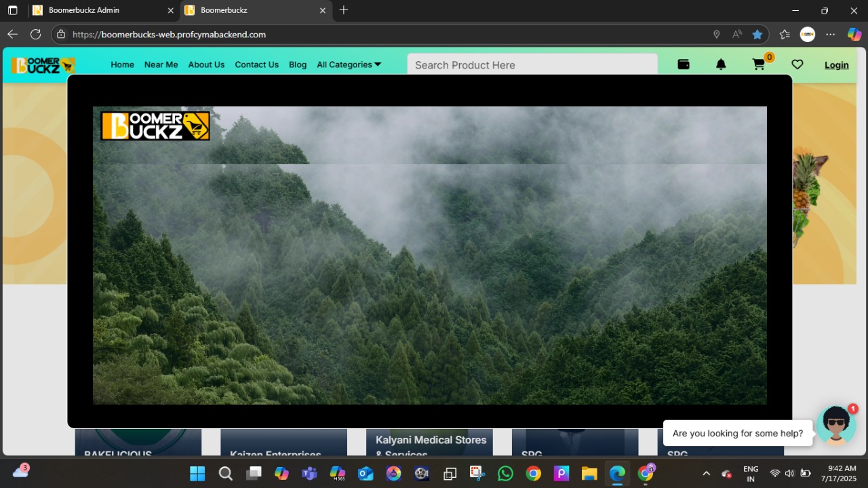Open browser Settings and more menu
Viewport: 868px width, 488px height.
coord(831,35)
